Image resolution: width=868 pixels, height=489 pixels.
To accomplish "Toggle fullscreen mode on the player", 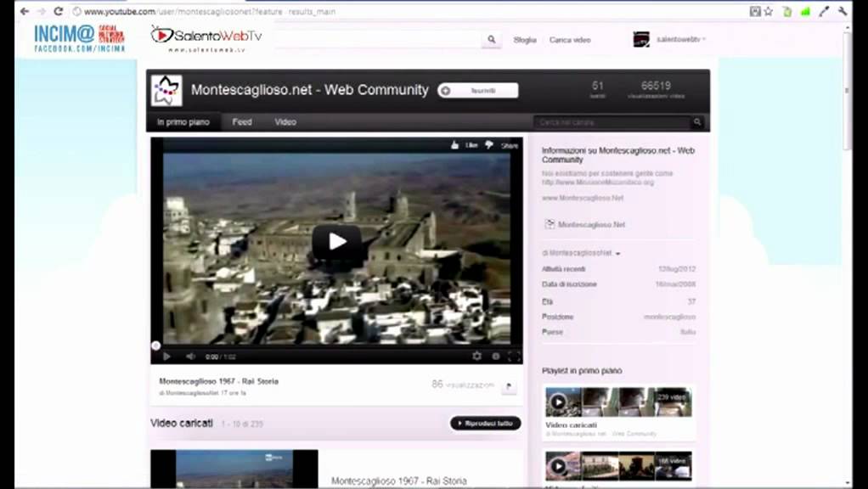I will tap(514, 357).
